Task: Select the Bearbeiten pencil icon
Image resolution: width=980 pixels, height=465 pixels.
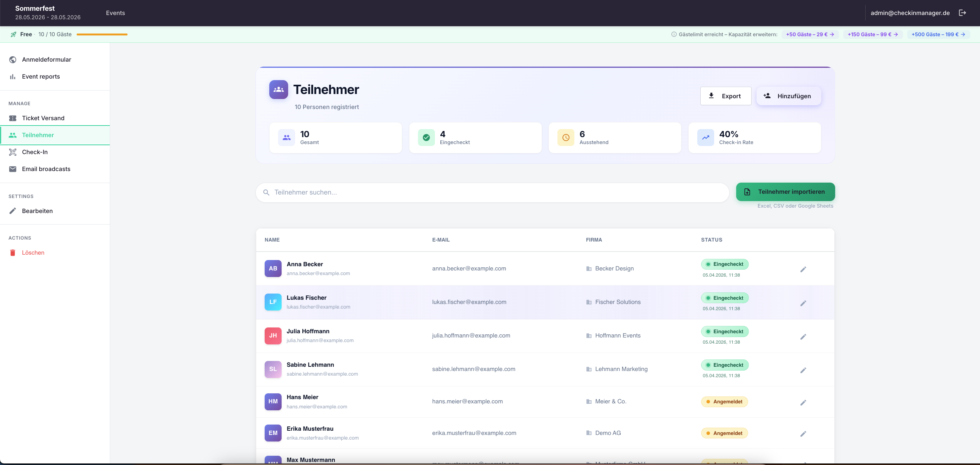Action: point(13,211)
